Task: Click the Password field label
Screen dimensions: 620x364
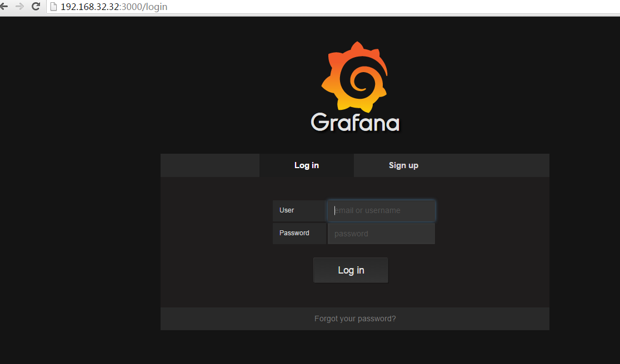Action: pos(294,233)
